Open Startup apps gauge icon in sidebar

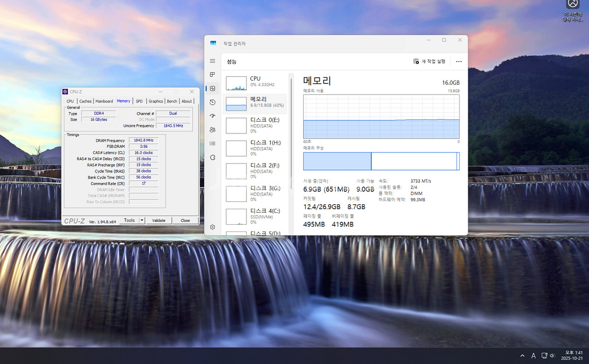212,116
